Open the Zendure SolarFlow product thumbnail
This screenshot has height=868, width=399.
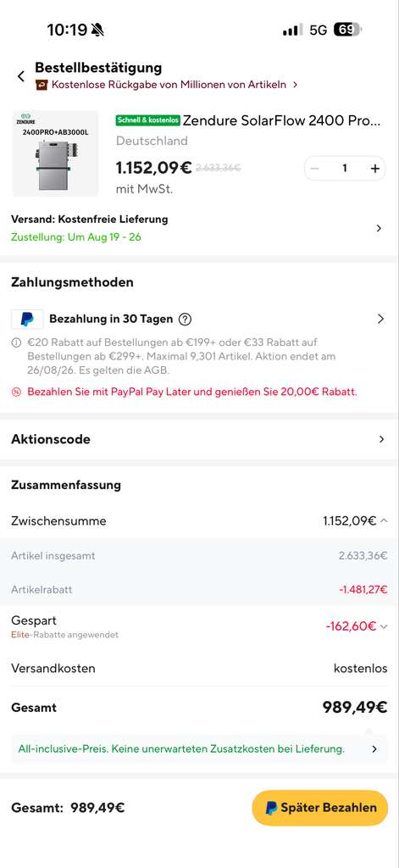pyautogui.click(x=55, y=154)
